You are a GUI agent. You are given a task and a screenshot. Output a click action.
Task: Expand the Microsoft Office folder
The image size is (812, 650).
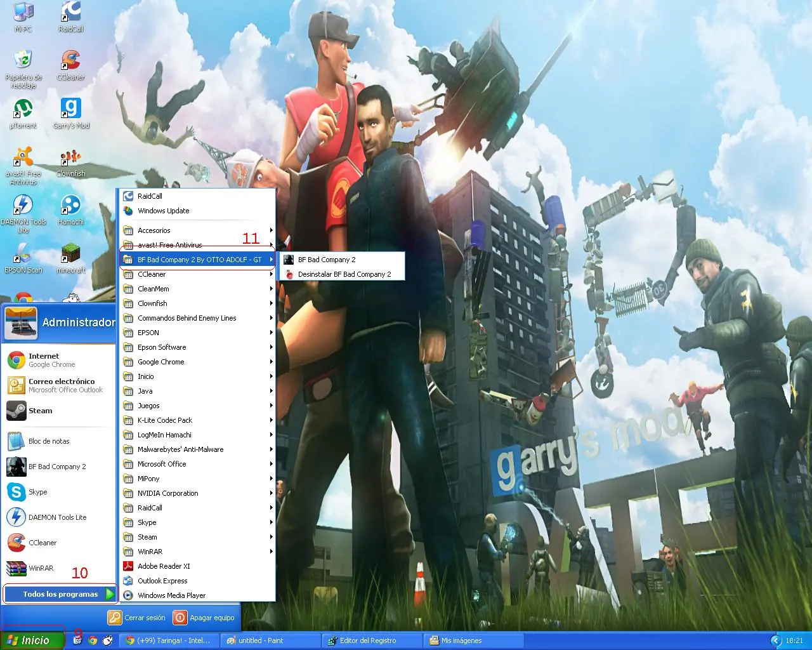(x=197, y=464)
